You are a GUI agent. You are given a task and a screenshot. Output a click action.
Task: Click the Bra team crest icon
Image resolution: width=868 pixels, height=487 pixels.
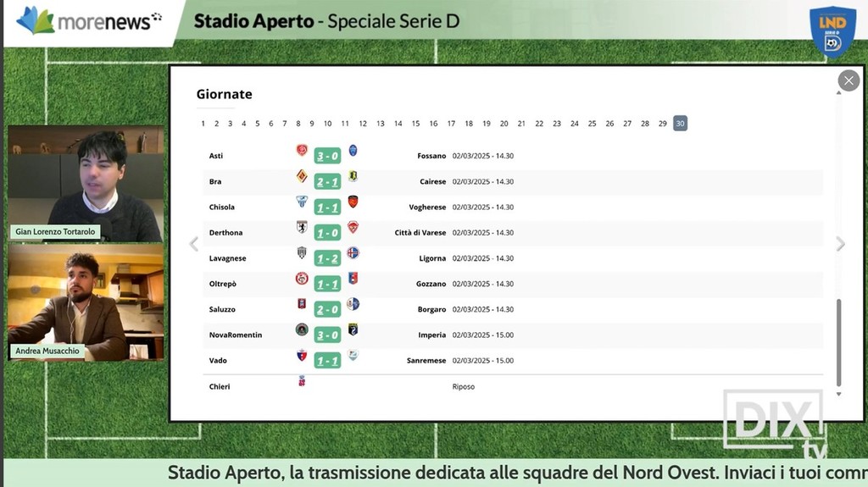point(302,176)
